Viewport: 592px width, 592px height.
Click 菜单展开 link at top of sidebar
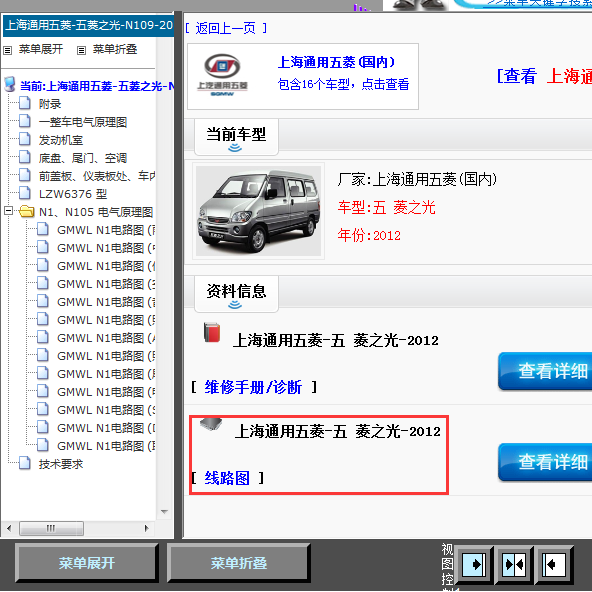click(41, 49)
